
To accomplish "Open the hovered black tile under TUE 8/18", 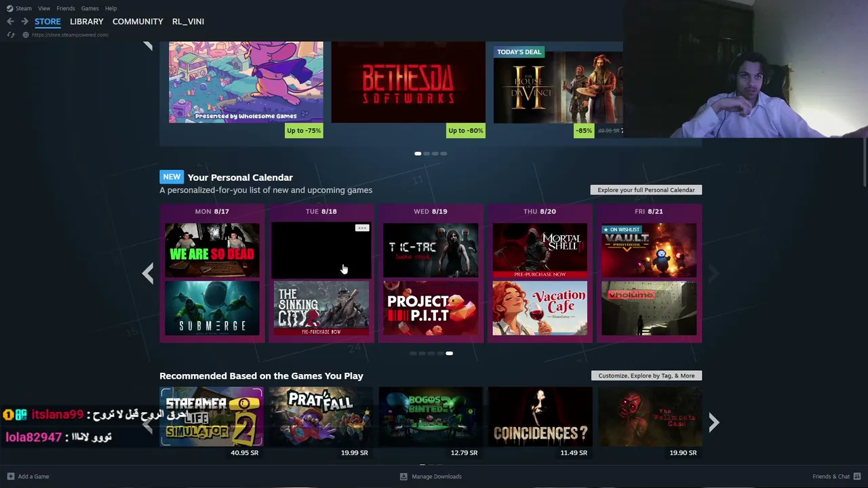I will (321, 250).
